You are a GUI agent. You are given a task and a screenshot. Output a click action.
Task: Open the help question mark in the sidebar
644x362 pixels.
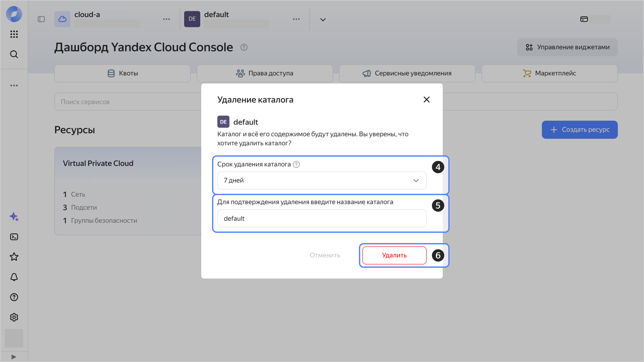pyautogui.click(x=14, y=297)
